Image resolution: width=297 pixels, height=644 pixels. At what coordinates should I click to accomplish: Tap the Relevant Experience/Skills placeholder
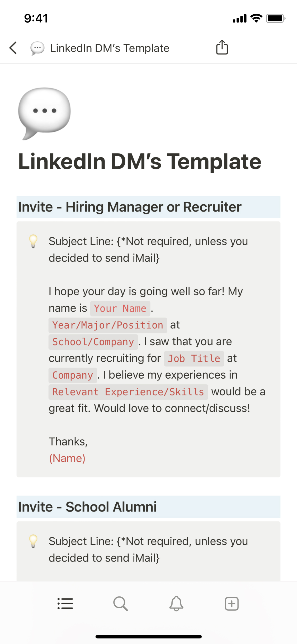click(x=128, y=392)
